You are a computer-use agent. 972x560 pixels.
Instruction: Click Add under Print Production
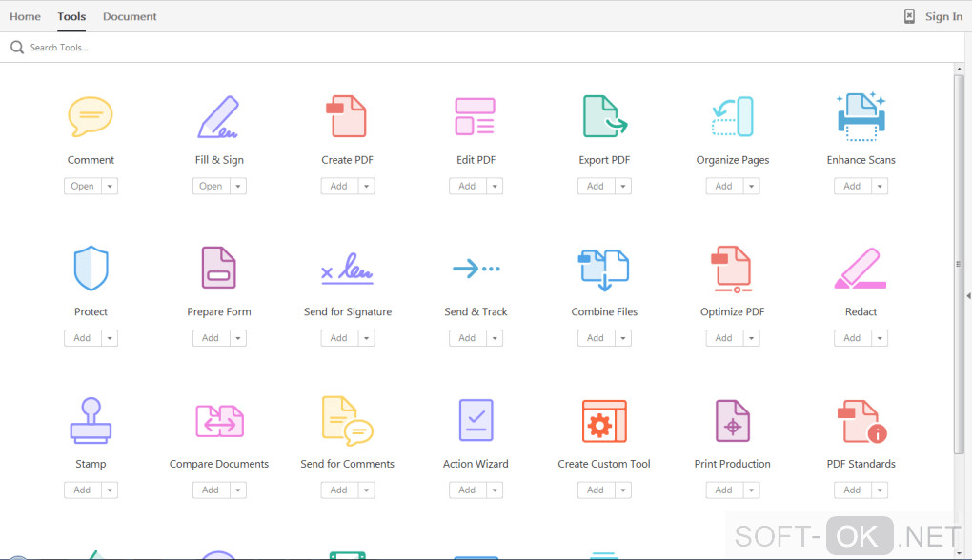point(724,490)
